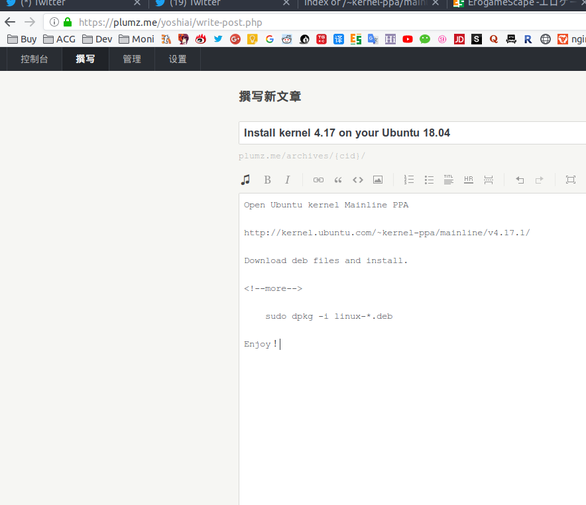Screen dimensions: 586x505
Task: Click the site info circle icon
Action: (x=54, y=22)
